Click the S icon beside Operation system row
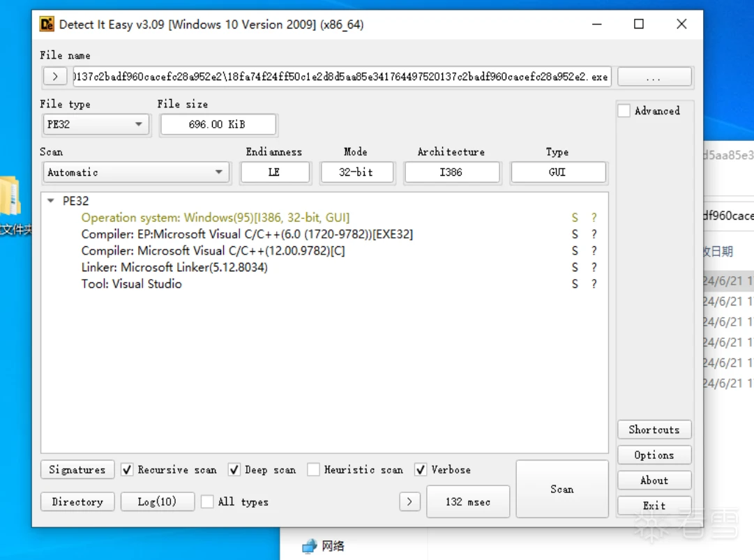 point(575,218)
